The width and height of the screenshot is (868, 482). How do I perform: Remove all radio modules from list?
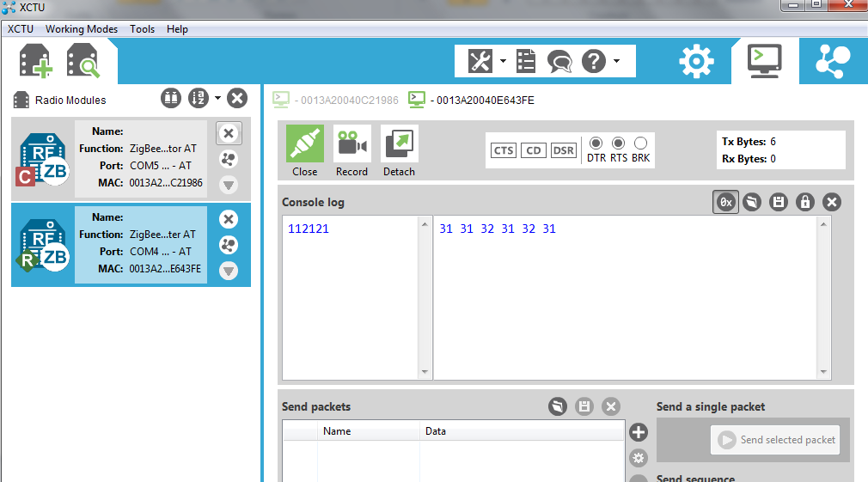(x=237, y=99)
